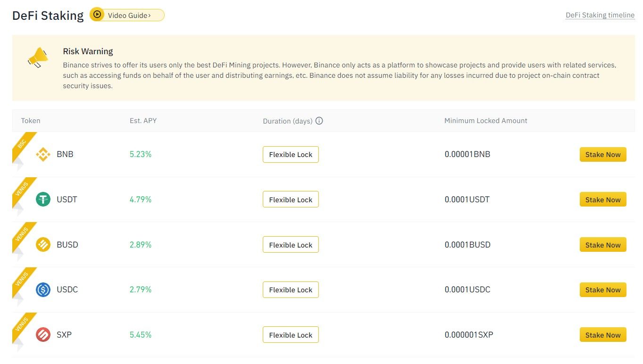Click the DeFi Staking page heading
Viewport: 643px width, 364px height.
pyautogui.click(x=48, y=16)
